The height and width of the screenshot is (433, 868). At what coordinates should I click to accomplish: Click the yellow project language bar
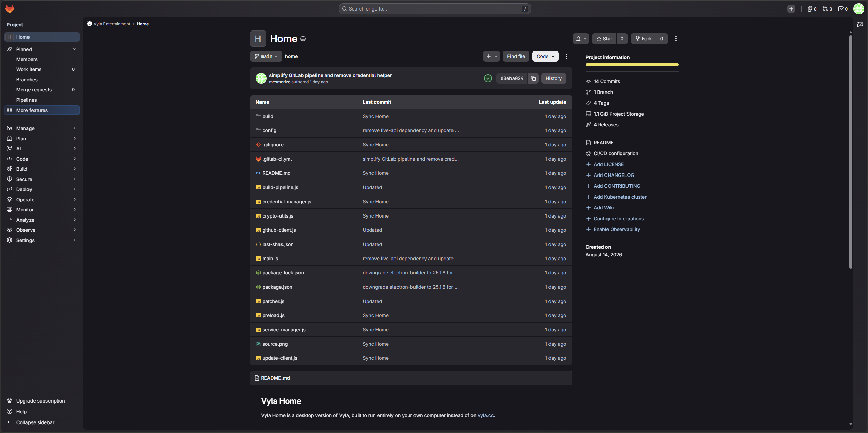pos(632,65)
